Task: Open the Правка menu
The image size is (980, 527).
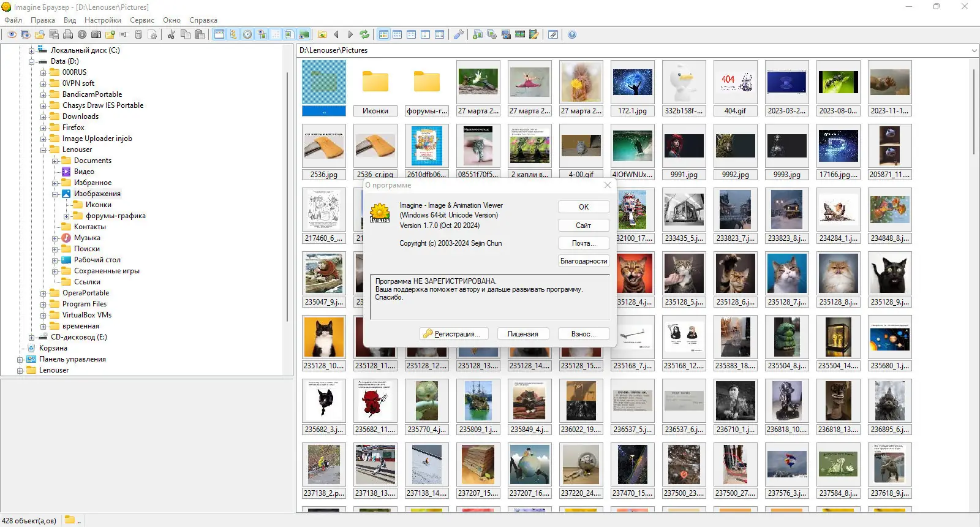Action: coord(43,20)
